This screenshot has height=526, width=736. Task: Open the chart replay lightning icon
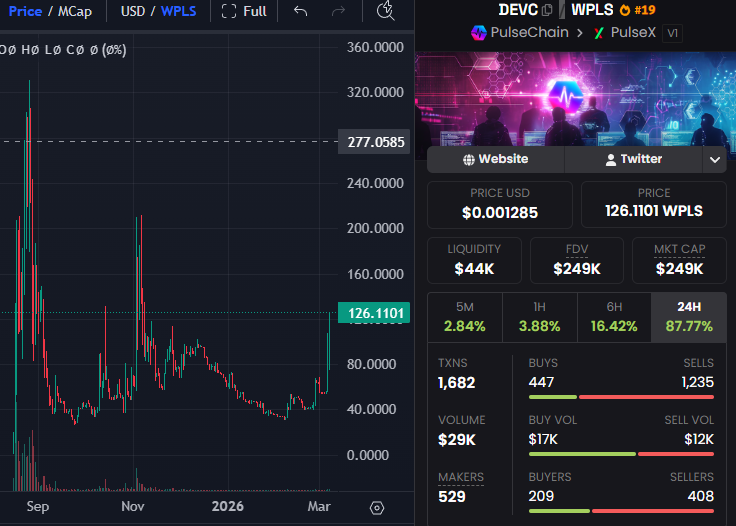[x=386, y=10]
